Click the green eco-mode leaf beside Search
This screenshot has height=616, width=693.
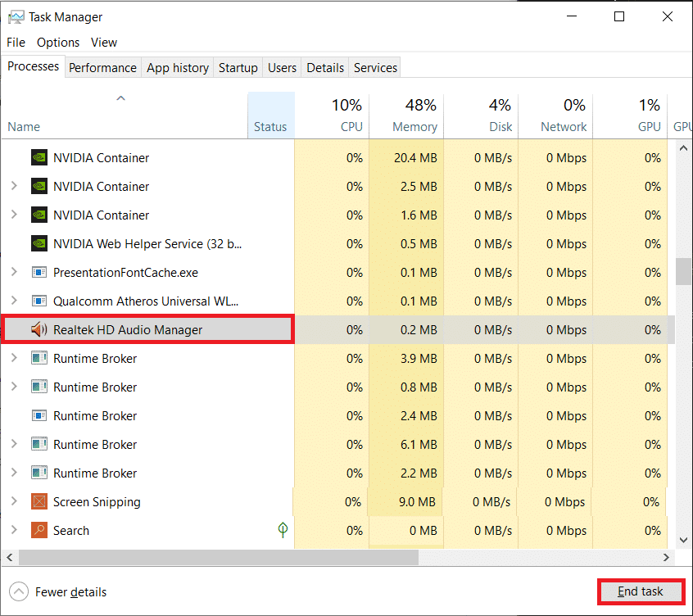(283, 530)
